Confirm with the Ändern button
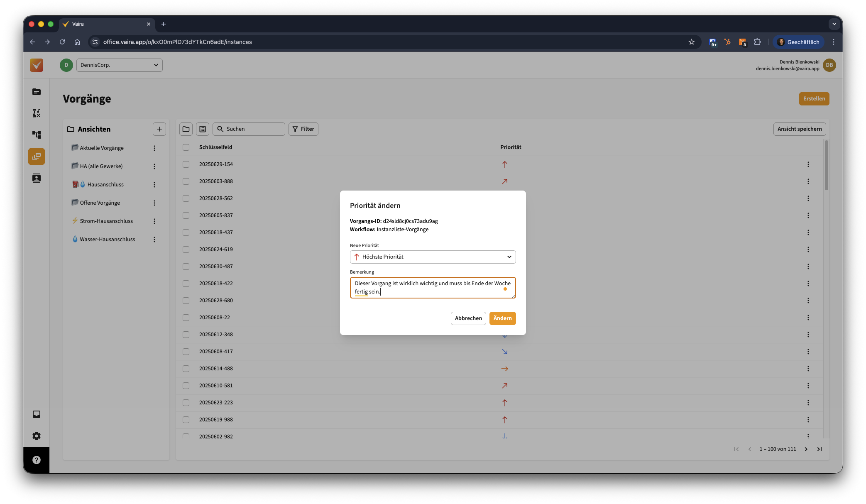This screenshot has width=866, height=504. tap(502, 318)
